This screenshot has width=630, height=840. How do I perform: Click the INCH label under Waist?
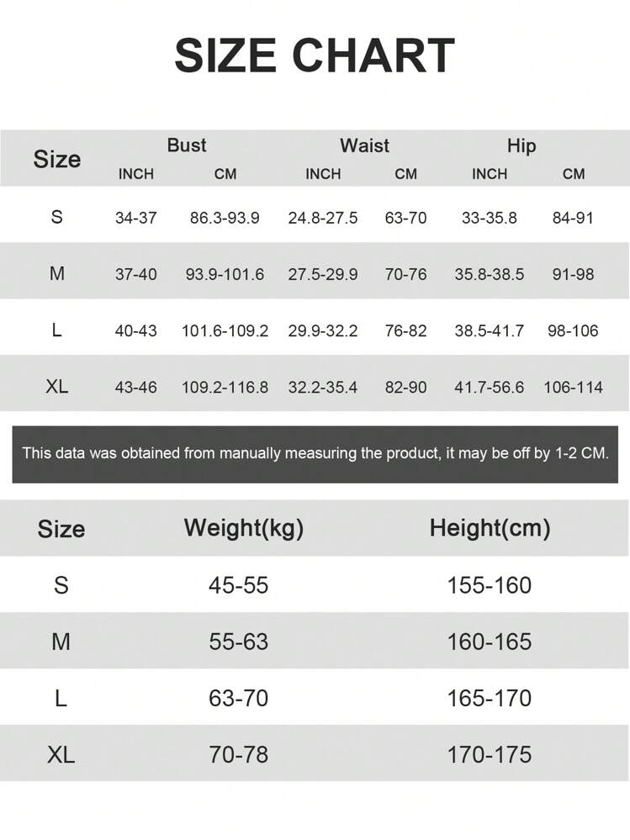(x=323, y=174)
